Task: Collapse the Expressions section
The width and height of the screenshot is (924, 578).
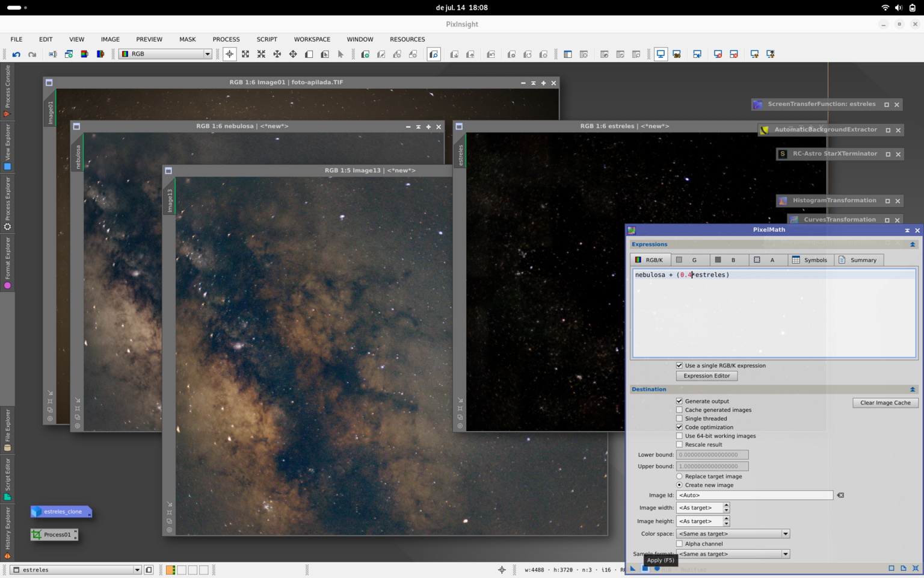Action: 913,244
